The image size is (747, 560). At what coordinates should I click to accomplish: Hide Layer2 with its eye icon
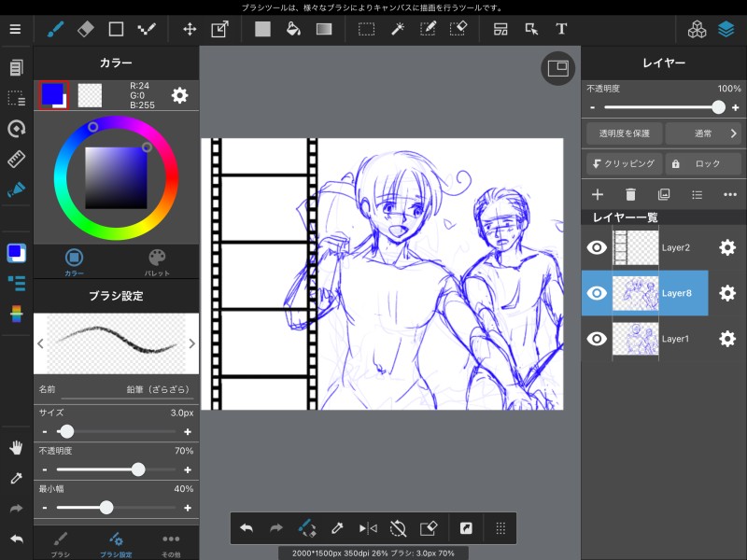[x=597, y=247]
